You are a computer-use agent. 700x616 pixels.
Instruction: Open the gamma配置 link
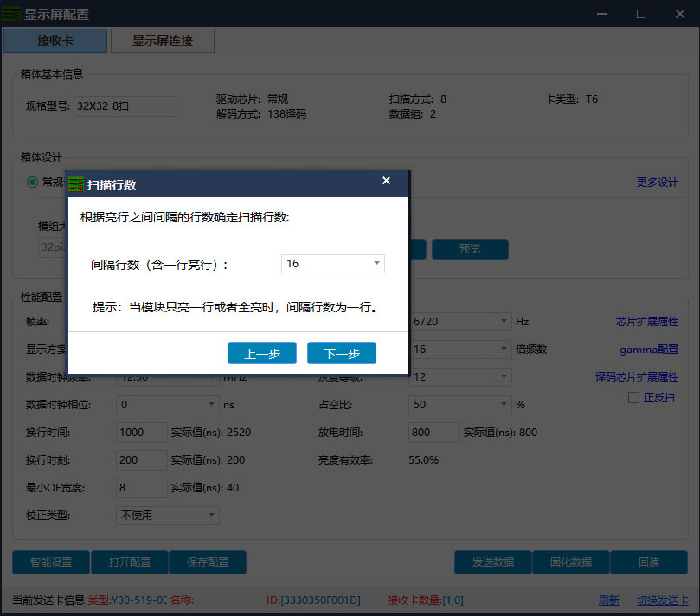pos(649,349)
